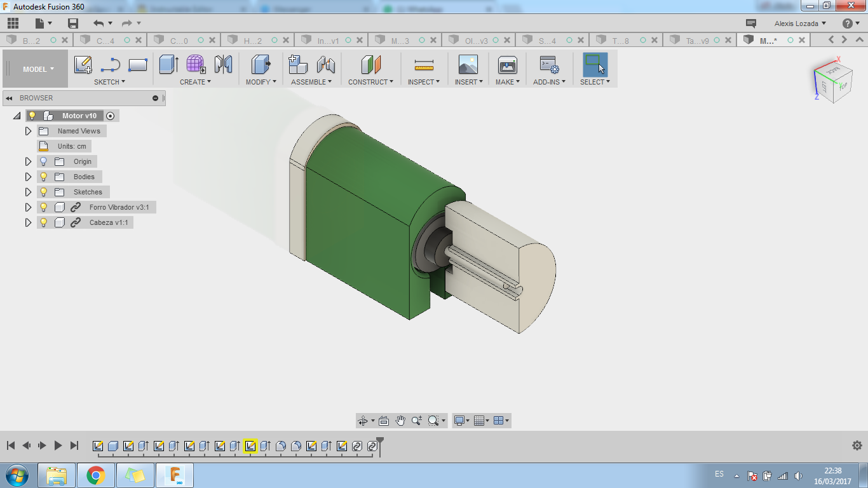This screenshot has width=868, height=488.
Task: Open the INSPECT menu
Action: click(424, 82)
